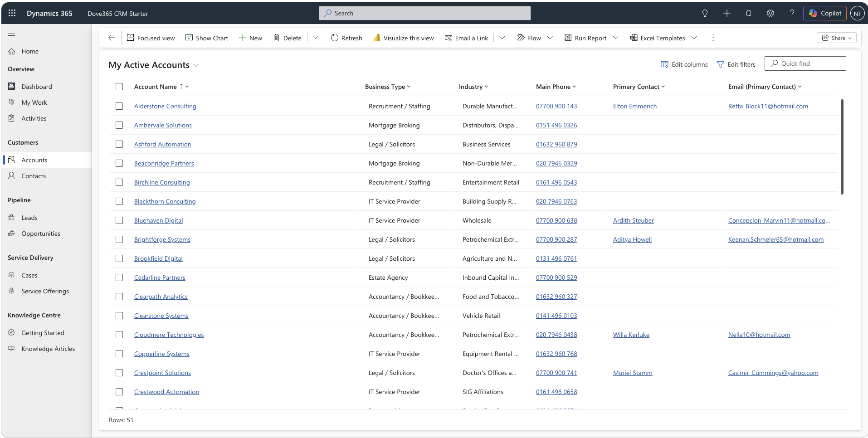The image size is (868, 438).
Task: Check the Ashford Automation row checkbox
Action: [119, 144]
